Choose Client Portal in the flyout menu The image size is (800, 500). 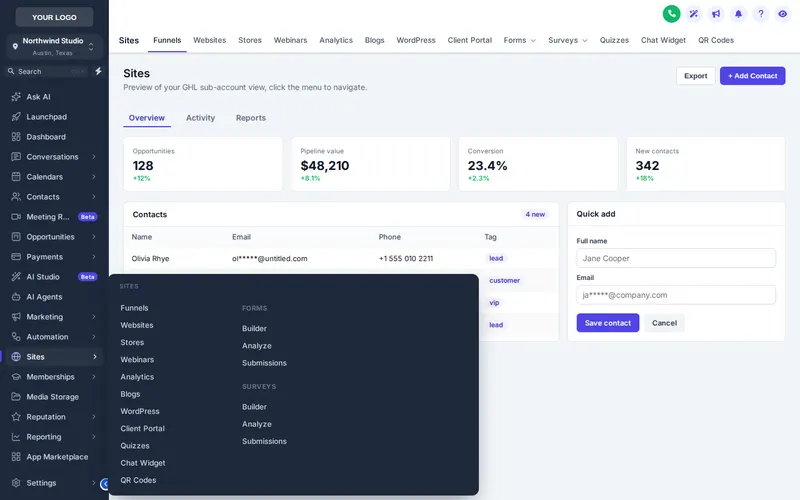point(142,428)
